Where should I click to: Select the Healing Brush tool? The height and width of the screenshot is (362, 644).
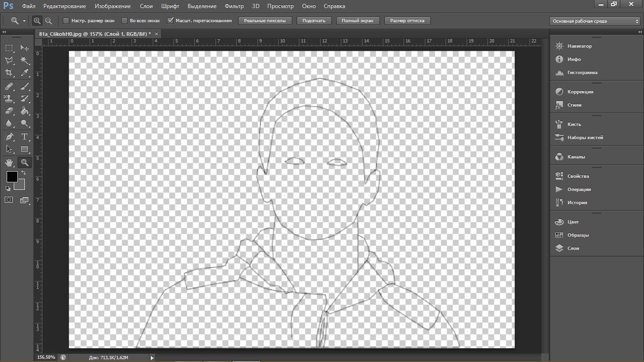click(9, 87)
